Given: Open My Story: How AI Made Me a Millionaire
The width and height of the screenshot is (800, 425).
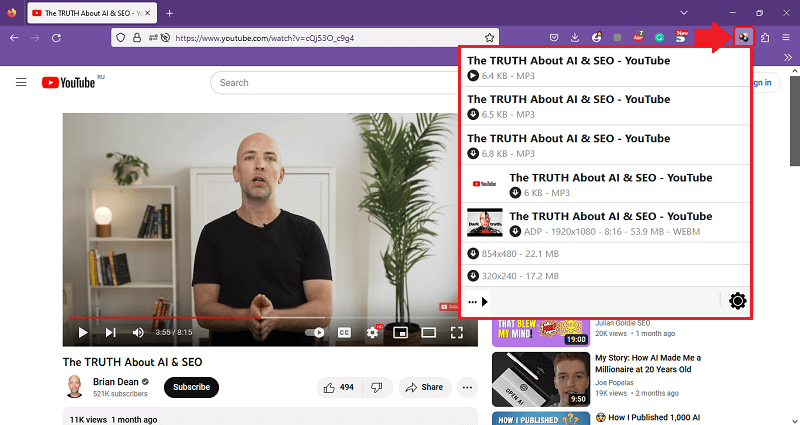Looking at the screenshot, I should [648, 363].
